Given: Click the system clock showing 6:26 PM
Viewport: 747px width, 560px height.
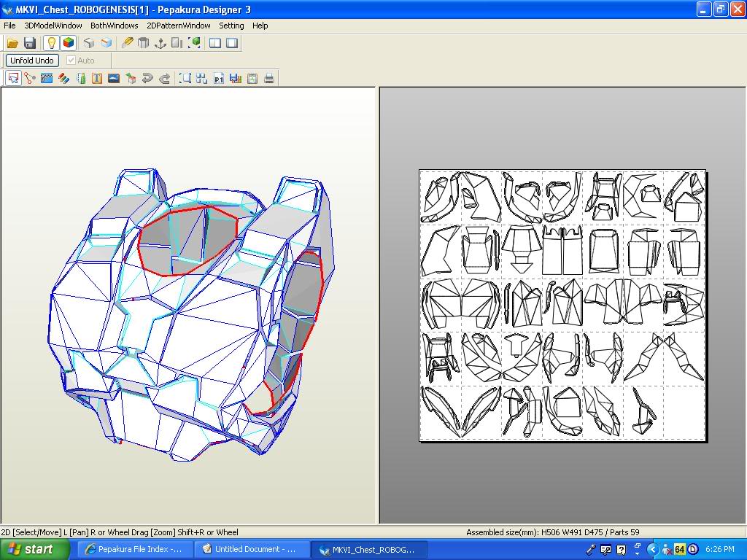Looking at the screenshot, I should point(720,550).
